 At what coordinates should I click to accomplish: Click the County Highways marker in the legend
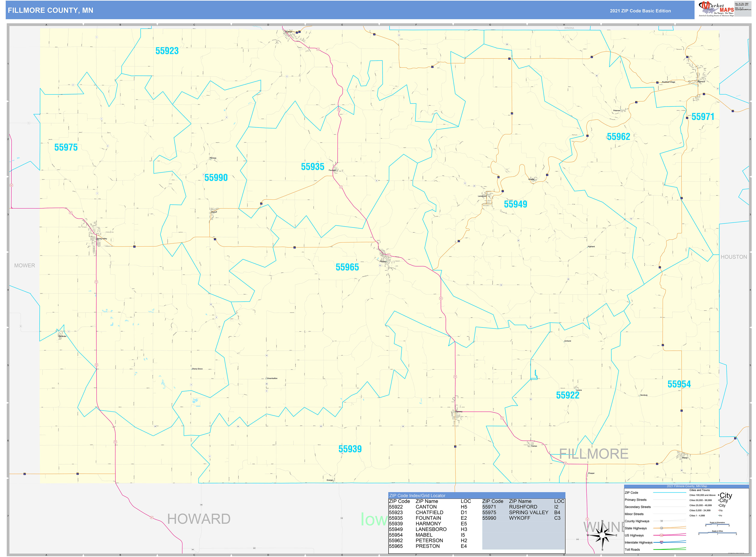(662, 521)
